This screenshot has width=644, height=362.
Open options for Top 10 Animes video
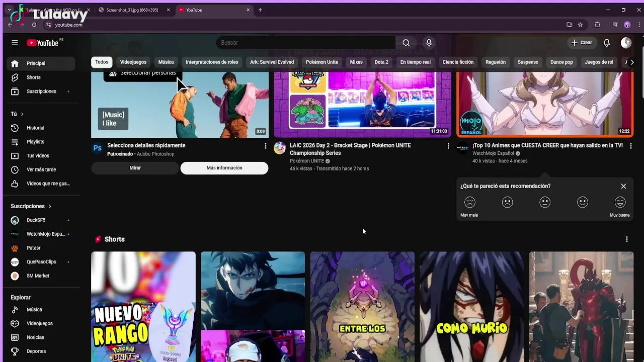pos(631,146)
